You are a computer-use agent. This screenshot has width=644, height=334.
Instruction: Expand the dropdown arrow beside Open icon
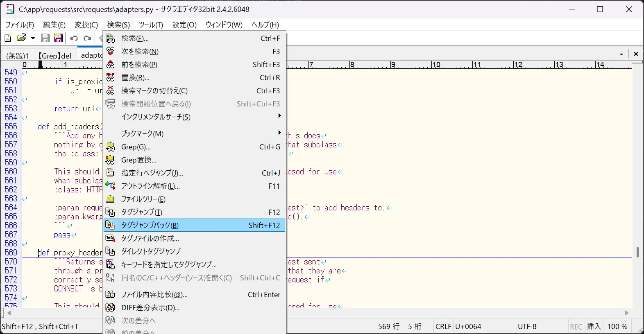coord(33,38)
